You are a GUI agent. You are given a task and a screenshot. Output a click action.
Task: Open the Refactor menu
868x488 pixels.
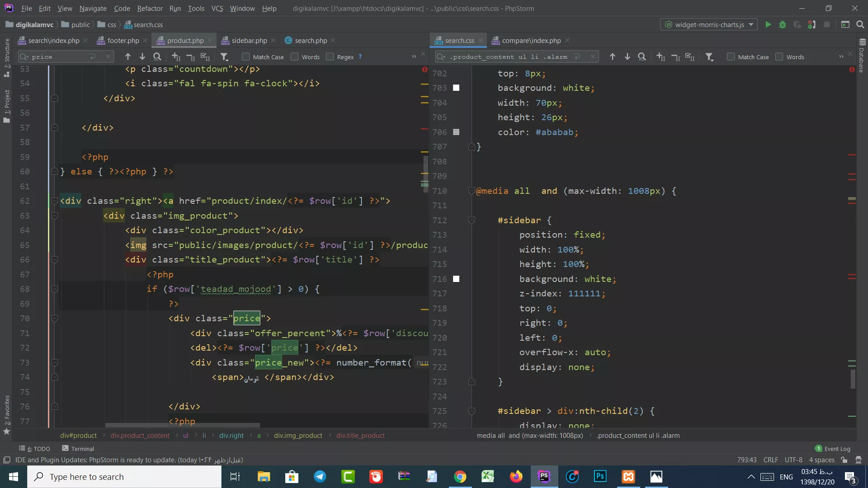pyautogui.click(x=150, y=8)
